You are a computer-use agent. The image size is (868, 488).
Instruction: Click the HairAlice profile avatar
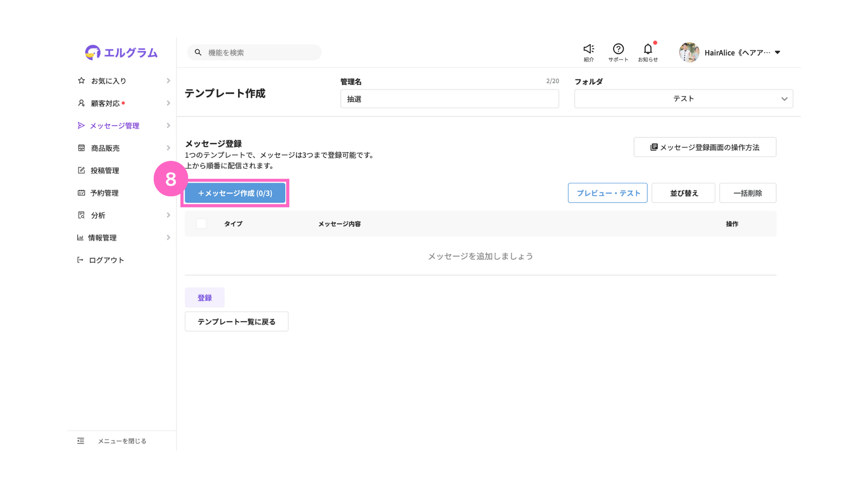pos(689,52)
